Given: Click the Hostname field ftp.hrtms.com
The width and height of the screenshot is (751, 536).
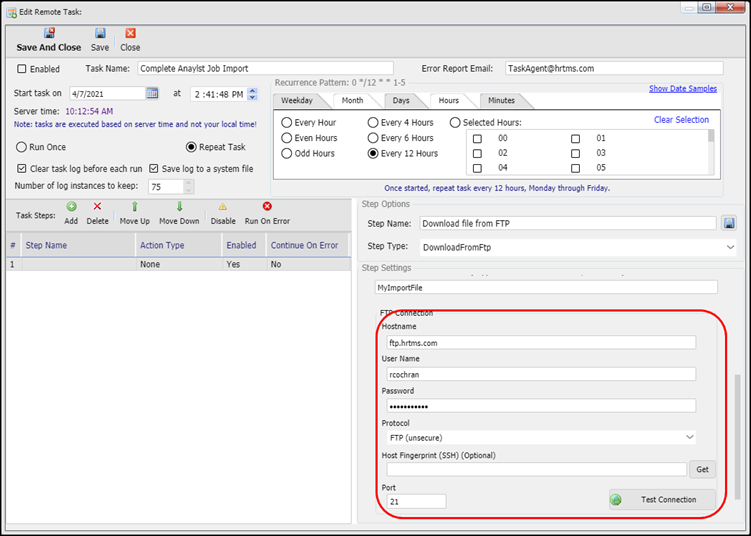Looking at the screenshot, I should [541, 343].
